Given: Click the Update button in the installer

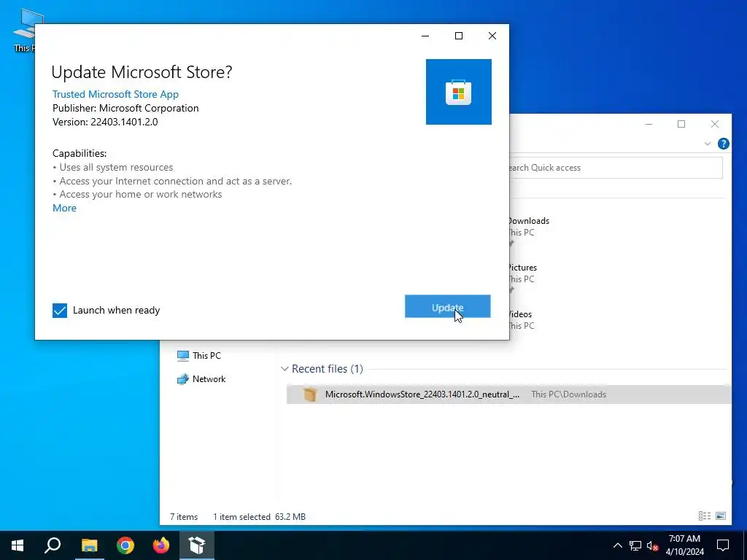Looking at the screenshot, I should point(447,306).
